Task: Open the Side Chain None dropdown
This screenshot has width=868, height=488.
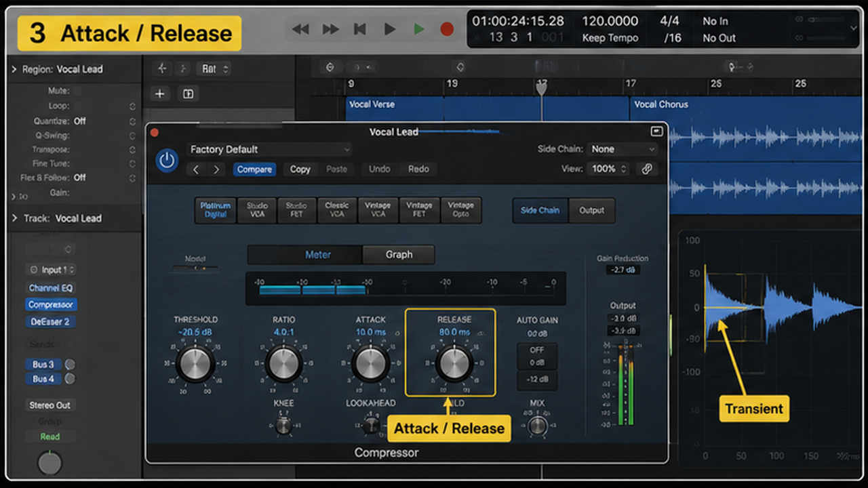Action: tap(623, 149)
